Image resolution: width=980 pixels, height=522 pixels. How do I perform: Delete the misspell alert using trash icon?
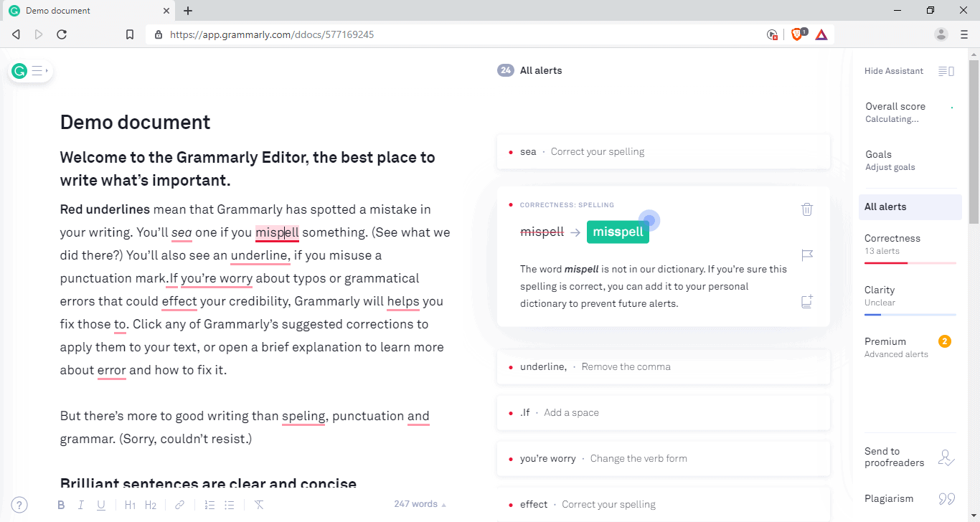806,209
